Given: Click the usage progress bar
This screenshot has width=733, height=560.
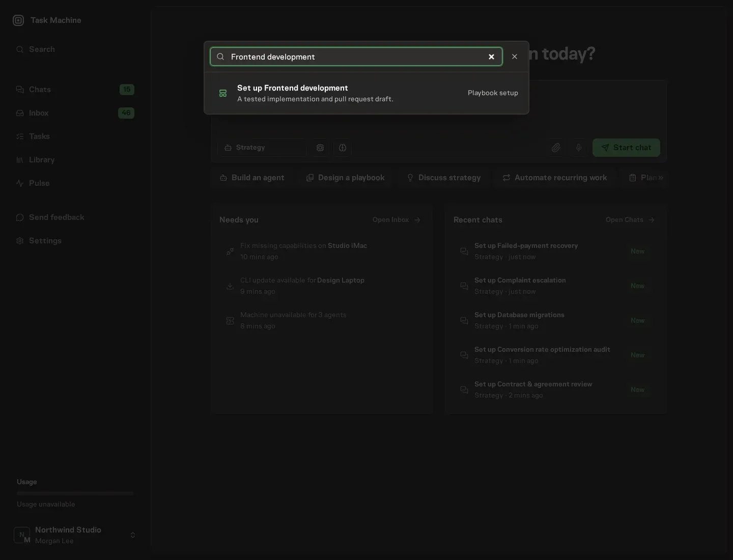Looking at the screenshot, I should [x=75, y=493].
